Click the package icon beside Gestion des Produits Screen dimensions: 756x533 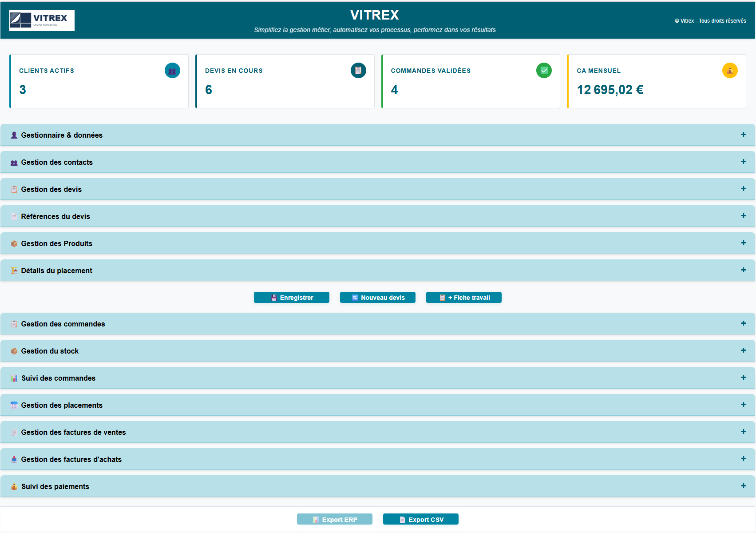coord(14,243)
